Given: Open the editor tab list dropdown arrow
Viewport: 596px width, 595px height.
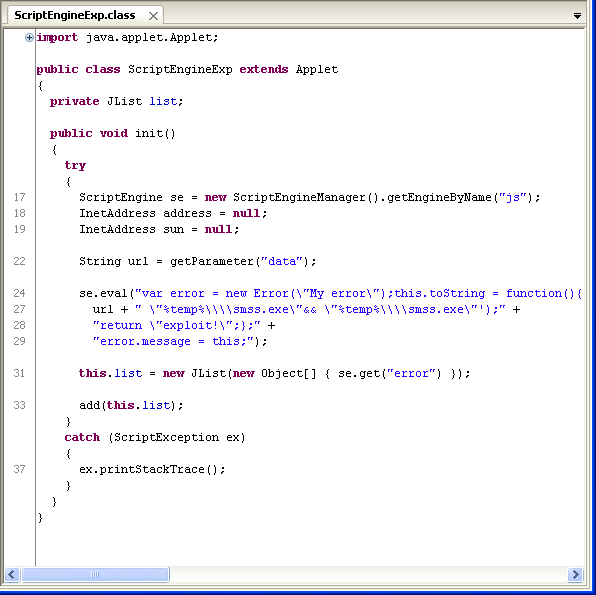Looking at the screenshot, I should [x=577, y=16].
